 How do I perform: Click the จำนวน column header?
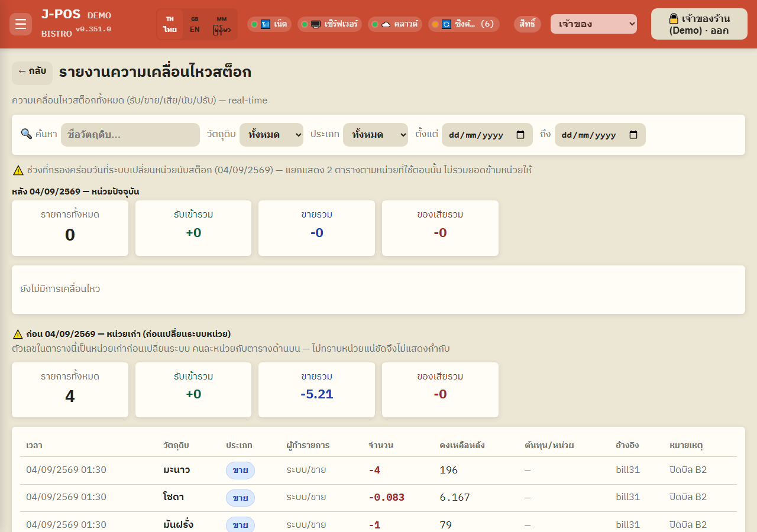[381, 445]
